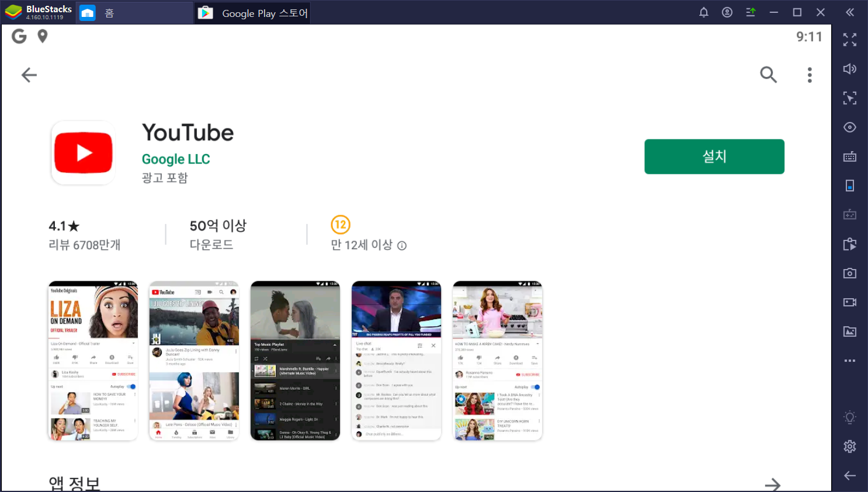View the 4.1 star rating reviews
The width and height of the screenshot is (868, 492).
[64, 226]
